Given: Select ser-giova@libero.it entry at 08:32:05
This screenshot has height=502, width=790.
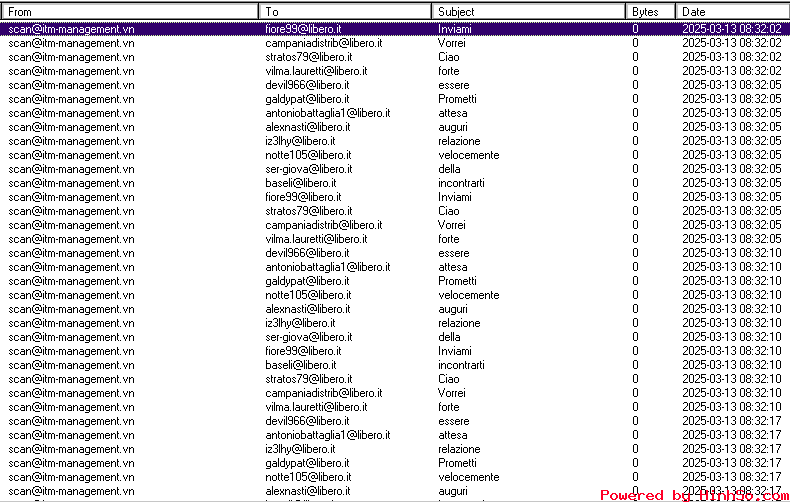Looking at the screenshot, I should [x=395, y=169].
